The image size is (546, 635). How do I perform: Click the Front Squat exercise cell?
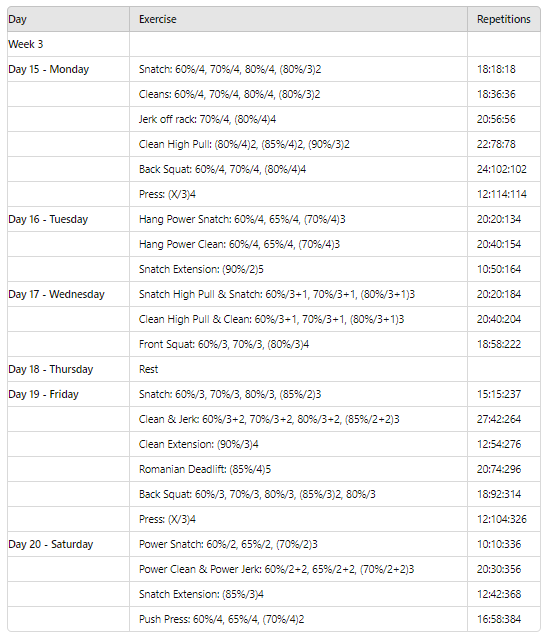coord(299,344)
